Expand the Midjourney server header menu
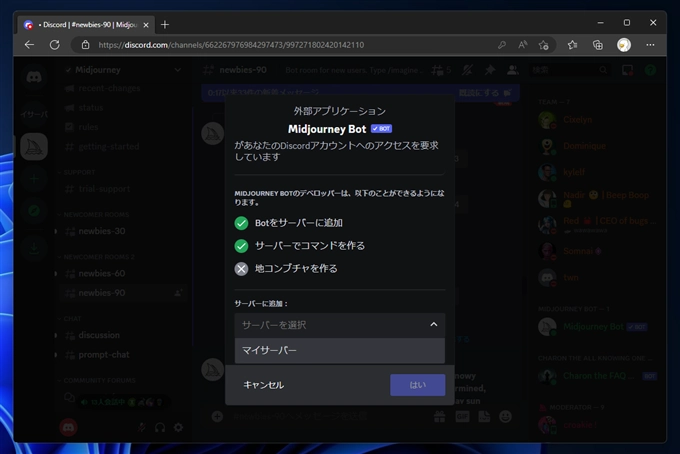Image resolution: width=680 pixels, height=454 pixels. 123,70
